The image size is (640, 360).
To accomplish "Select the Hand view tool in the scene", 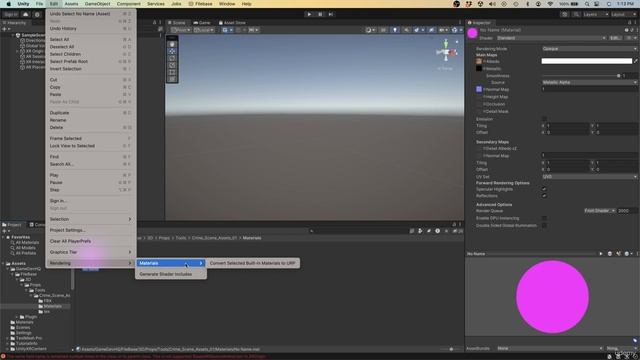I will tap(172, 44).
